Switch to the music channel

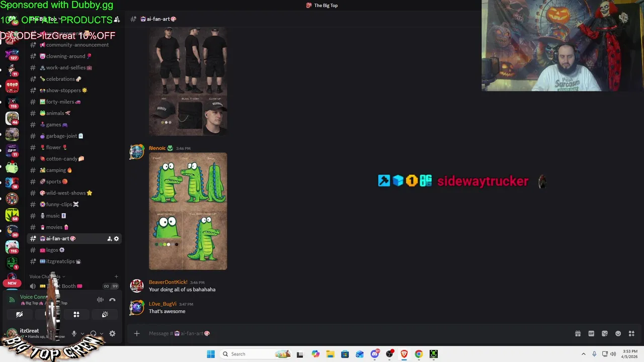(74, 216)
